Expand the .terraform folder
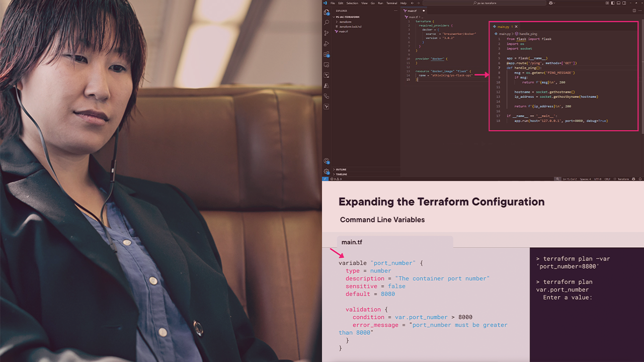The image size is (644, 362). coord(345,22)
